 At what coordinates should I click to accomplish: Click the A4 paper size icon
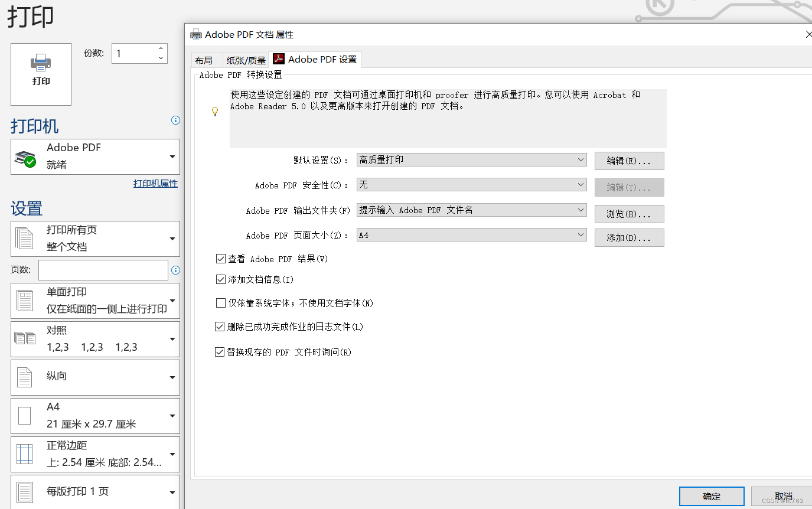(24, 416)
